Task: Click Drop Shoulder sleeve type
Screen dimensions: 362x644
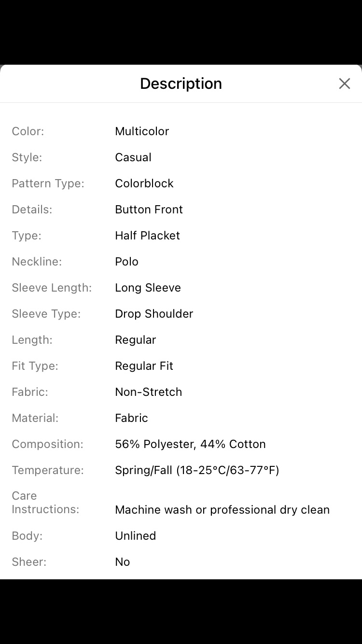Action: point(153,313)
